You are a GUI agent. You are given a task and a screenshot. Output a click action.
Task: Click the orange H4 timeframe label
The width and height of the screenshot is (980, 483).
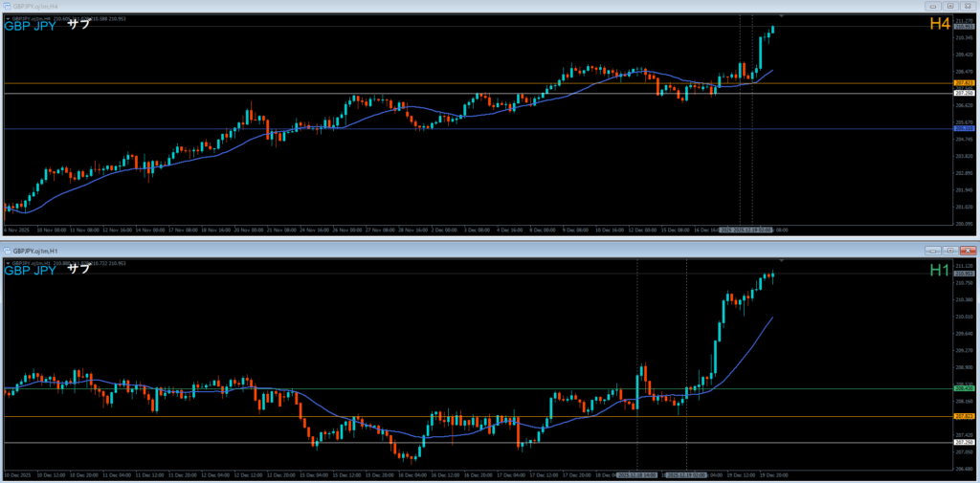coord(939,24)
